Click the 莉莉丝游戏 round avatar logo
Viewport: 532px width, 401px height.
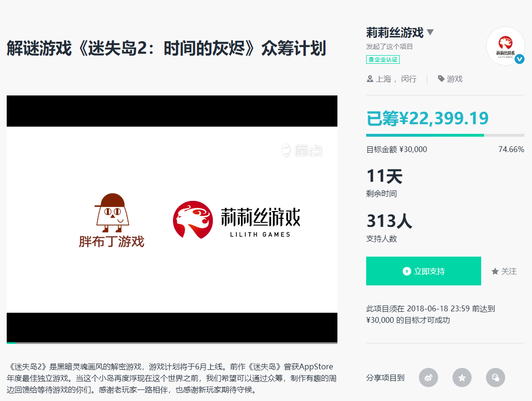(505, 46)
